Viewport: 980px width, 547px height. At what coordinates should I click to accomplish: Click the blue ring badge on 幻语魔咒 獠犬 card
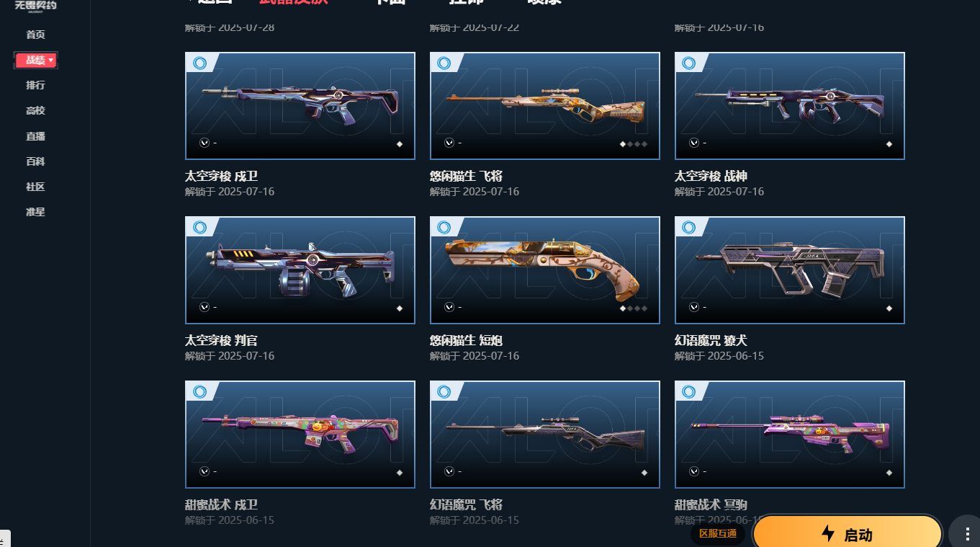coord(689,228)
